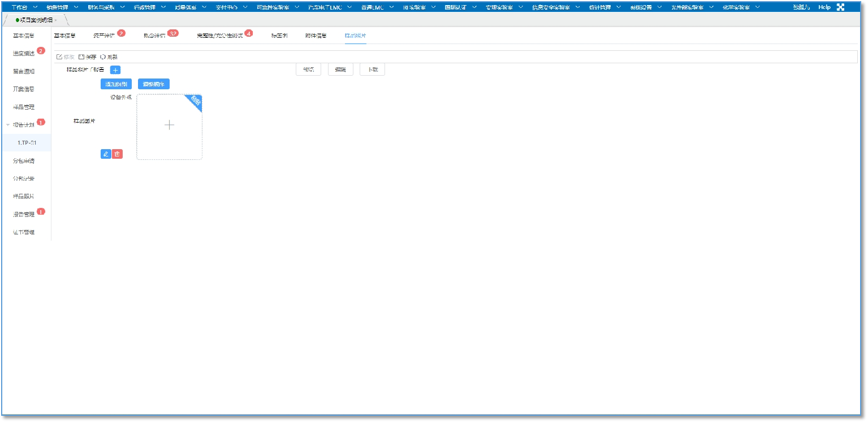Screen dimensions: 868x422
Task: Click the 调整顺序 button
Action: [x=154, y=84]
